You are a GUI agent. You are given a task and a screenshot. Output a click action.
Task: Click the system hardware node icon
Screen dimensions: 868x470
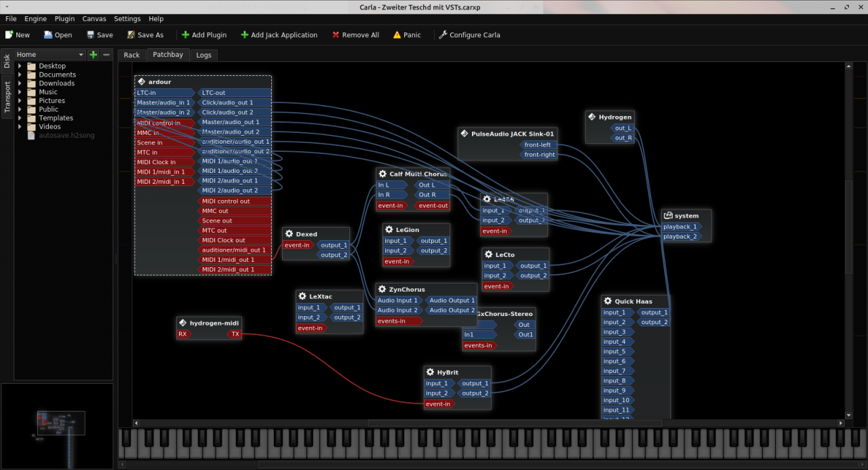click(x=668, y=216)
